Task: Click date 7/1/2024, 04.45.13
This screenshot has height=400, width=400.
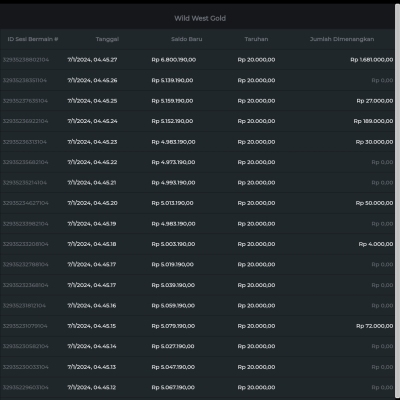Action: (x=92, y=367)
